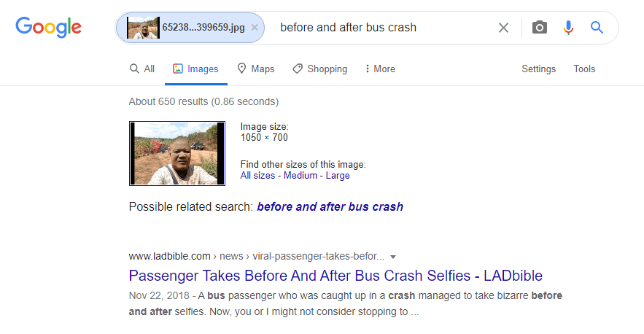Find Large size images

tap(338, 176)
